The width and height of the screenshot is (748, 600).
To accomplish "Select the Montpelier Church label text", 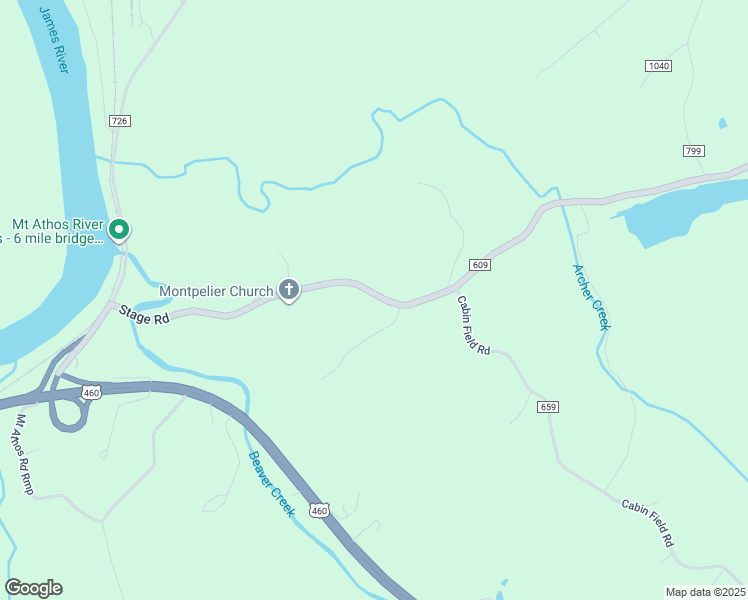I will [x=216, y=291].
